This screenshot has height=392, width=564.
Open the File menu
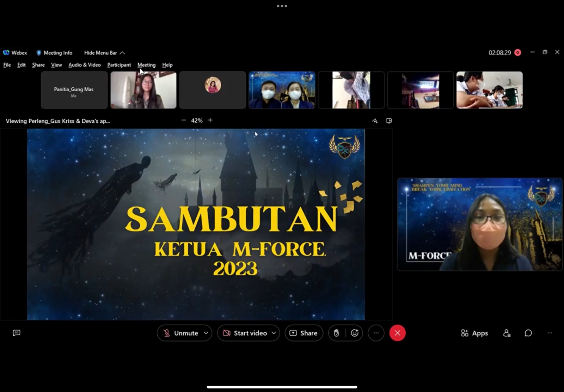tap(7, 65)
